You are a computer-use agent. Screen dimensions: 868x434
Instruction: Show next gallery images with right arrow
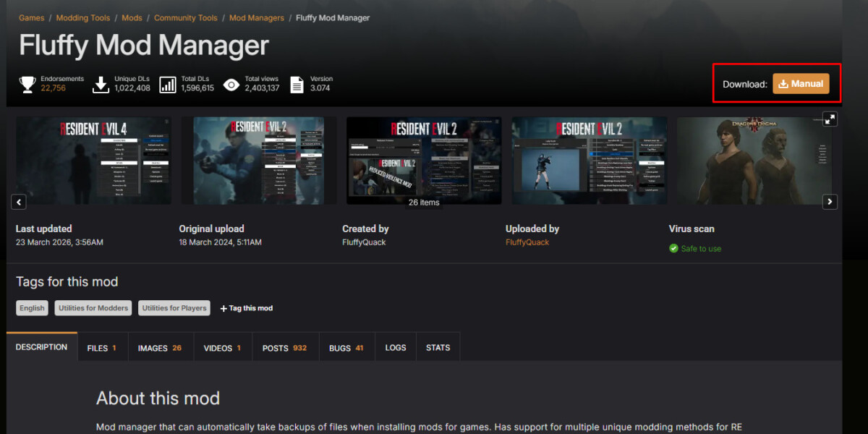(x=830, y=202)
